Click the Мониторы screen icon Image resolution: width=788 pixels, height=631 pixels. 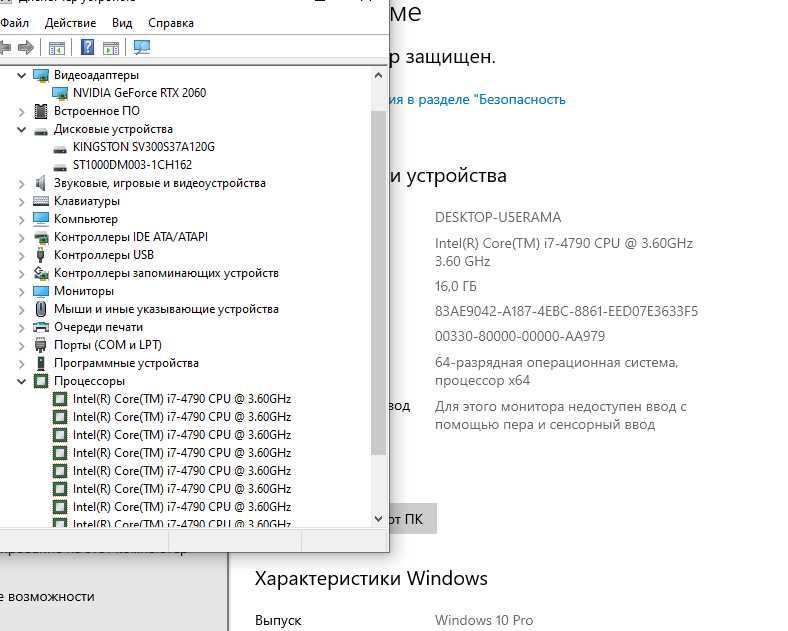41,291
